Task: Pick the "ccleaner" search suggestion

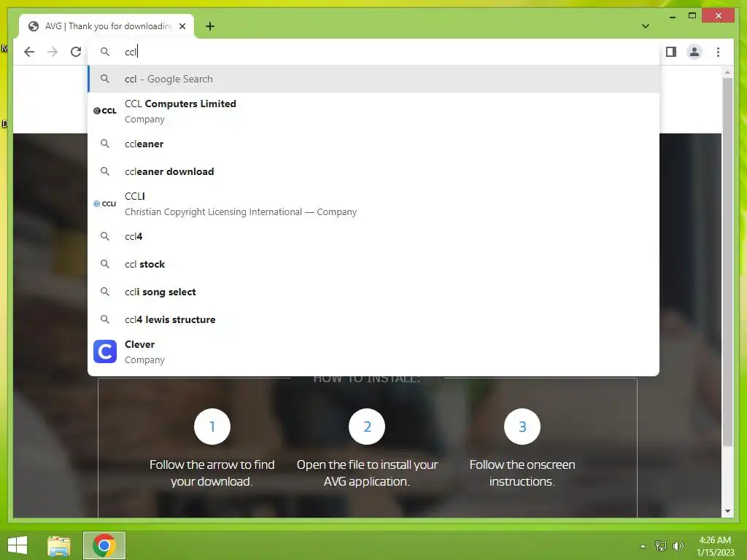Action: (x=374, y=144)
